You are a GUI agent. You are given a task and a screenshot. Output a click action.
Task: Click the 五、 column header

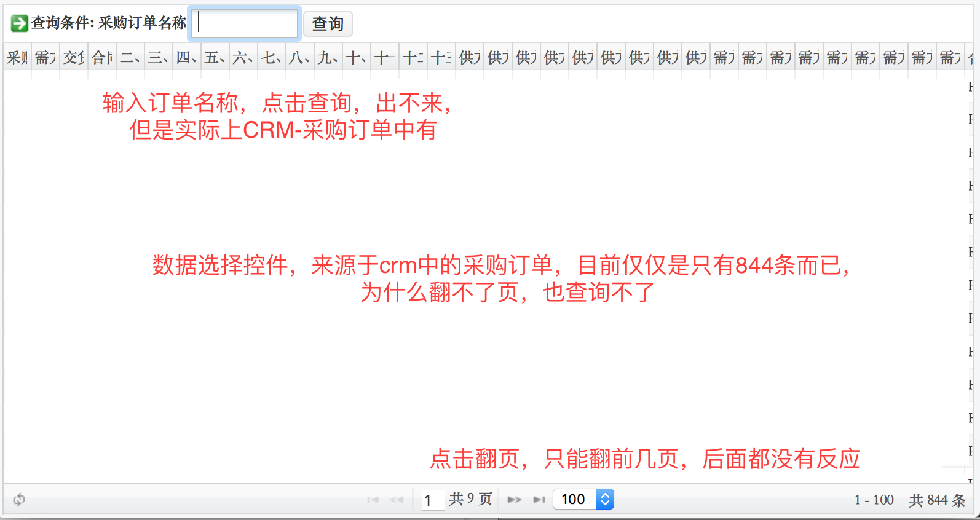click(x=215, y=58)
